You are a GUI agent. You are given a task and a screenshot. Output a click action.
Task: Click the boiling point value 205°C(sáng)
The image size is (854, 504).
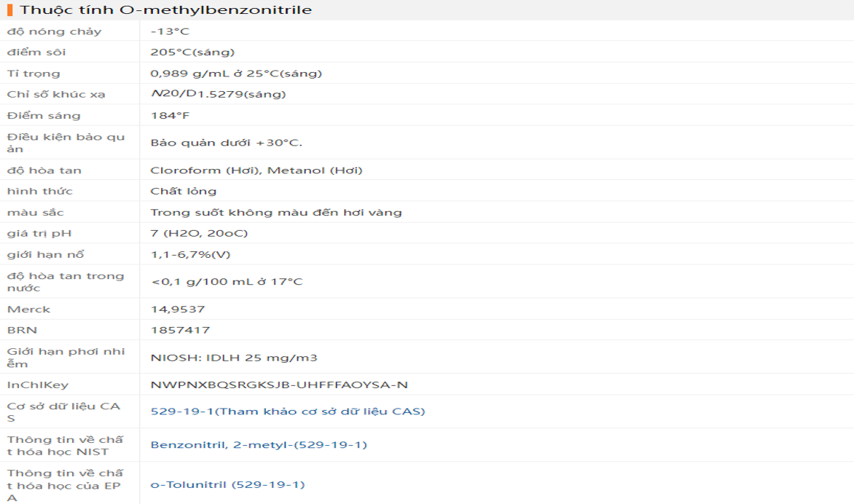pos(192,52)
